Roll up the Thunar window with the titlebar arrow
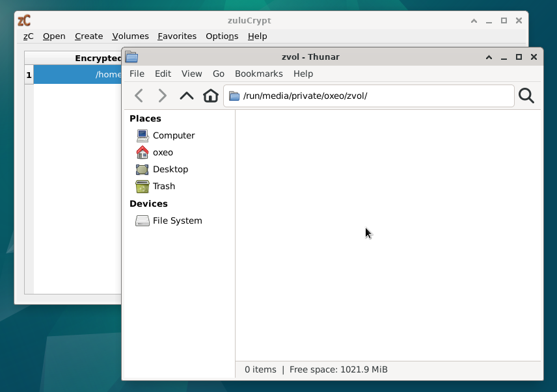 pos(489,57)
